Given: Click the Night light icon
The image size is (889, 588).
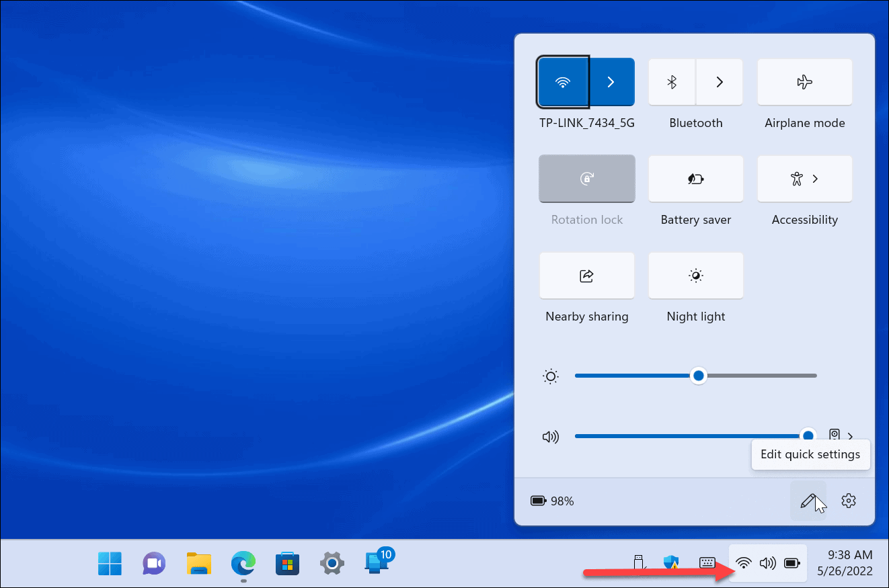Looking at the screenshot, I should click(x=695, y=276).
